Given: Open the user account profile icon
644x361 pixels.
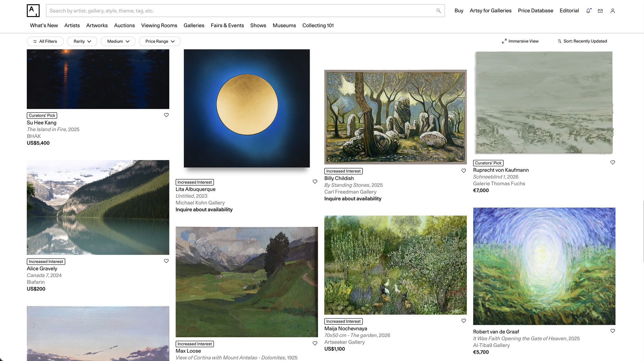Looking at the screenshot, I should click(x=612, y=11).
